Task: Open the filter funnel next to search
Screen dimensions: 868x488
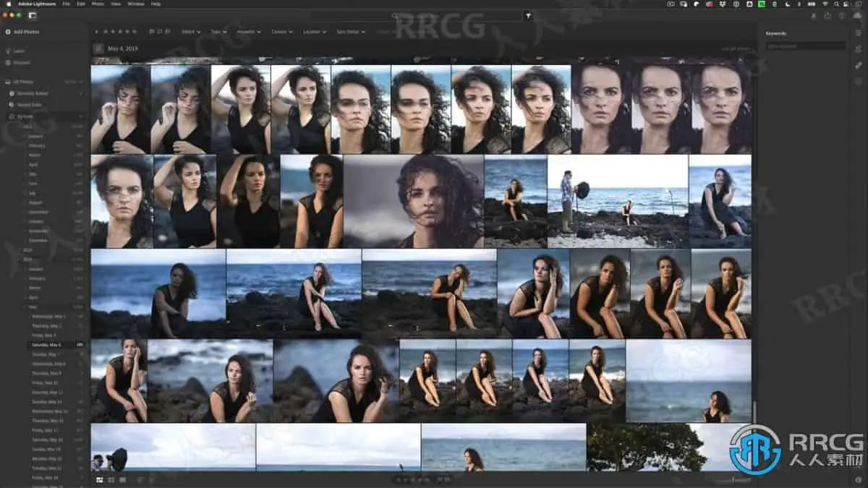Action: [528, 15]
